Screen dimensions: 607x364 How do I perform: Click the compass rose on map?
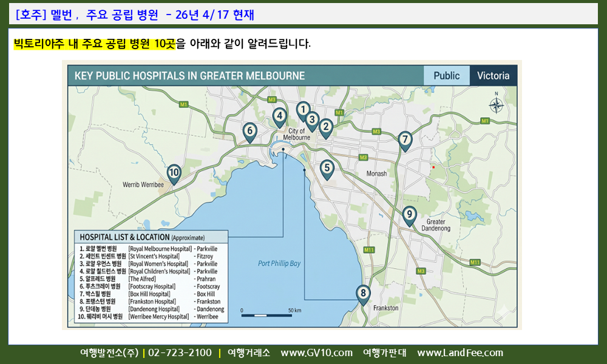click(x=497, y=105)
